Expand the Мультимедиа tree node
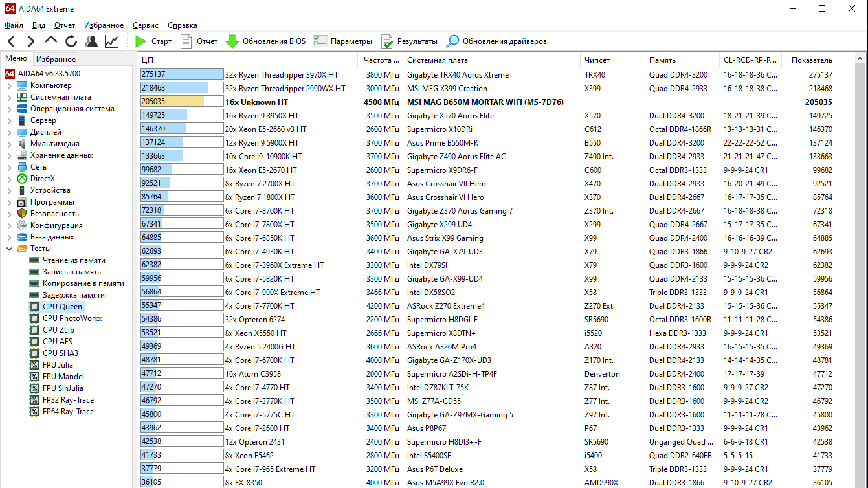The height and width of the screenshot is (488, 868). pos(9,144)
